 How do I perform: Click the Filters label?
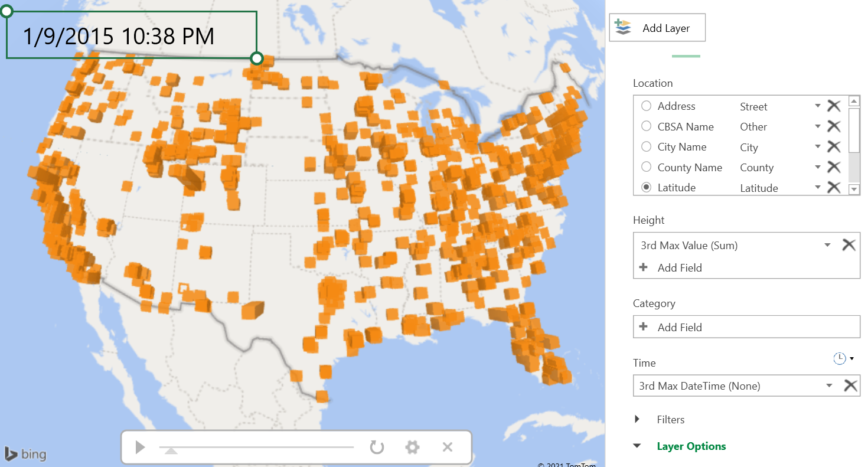click(671, 419)
